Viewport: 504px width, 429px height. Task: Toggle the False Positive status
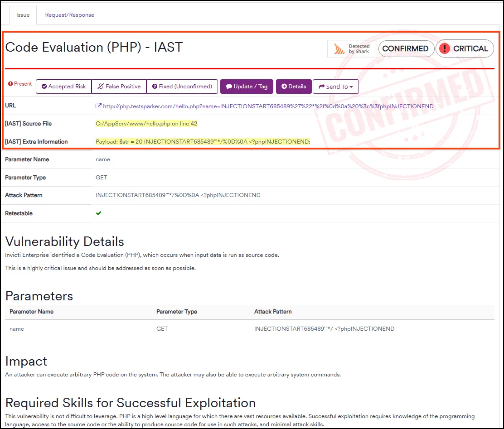(x=119, y=86)
